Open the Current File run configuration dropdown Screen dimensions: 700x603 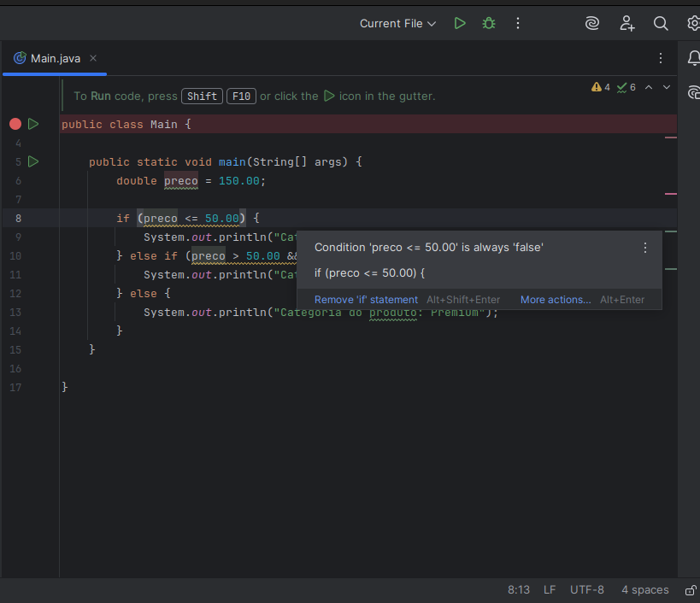coord(397,24)
